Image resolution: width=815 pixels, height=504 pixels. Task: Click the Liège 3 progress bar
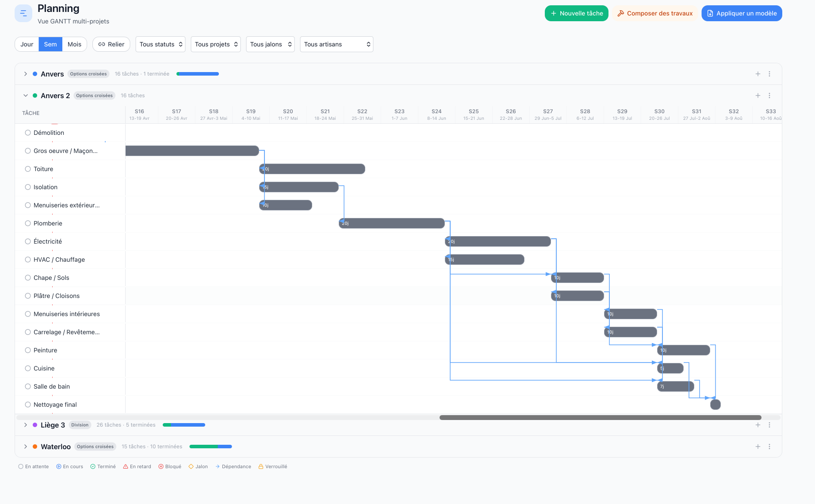click(x=184, y=425)
